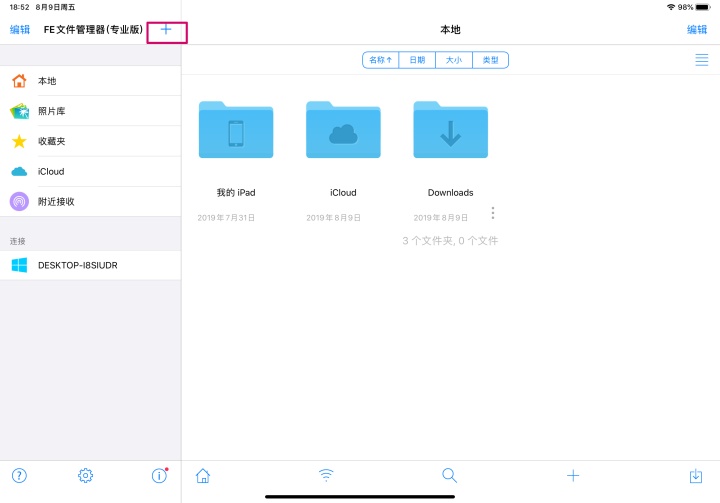Tap the Wi-Fi transfer icon
The image size is (720, 503).
[x=326, y=475]
